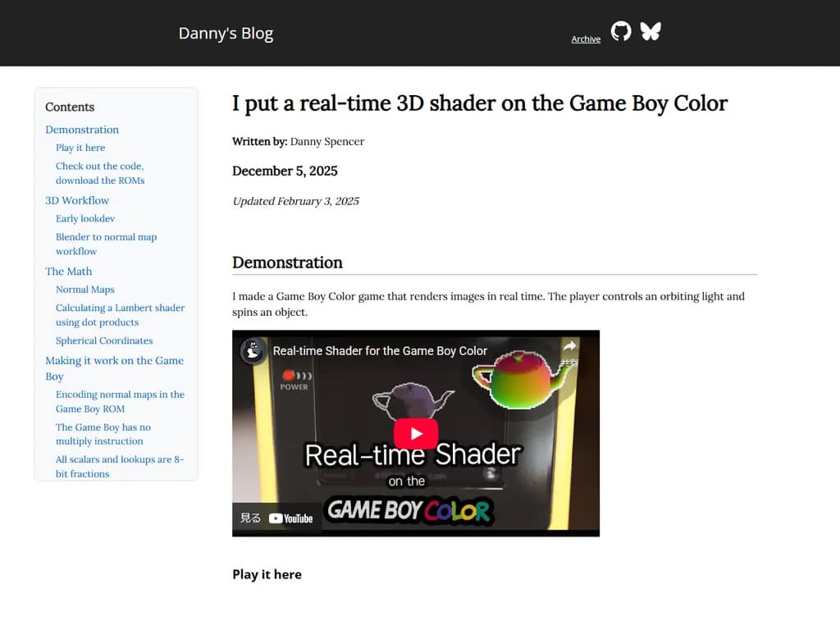Open the Early lookdev section
The height and width of the screenshot is (630, 840).
coord(85,218)
